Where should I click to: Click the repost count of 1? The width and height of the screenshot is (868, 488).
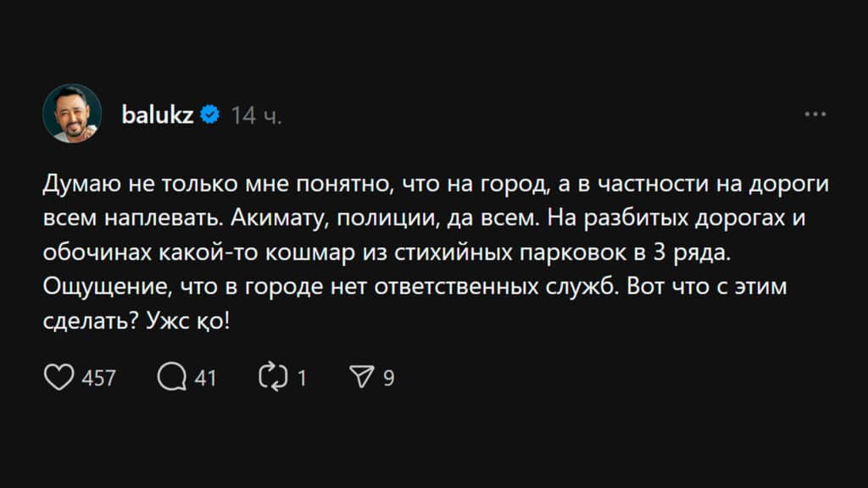(302, 379)
